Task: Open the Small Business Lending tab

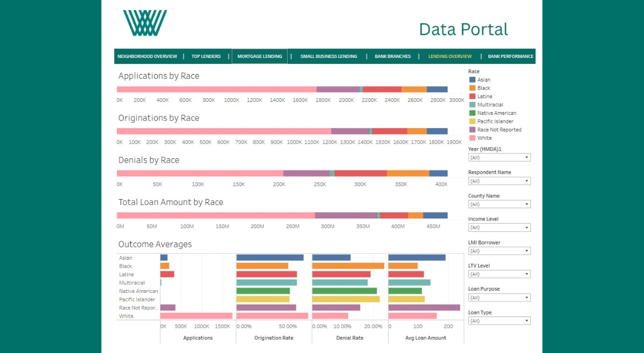Action: pos(328,56)
